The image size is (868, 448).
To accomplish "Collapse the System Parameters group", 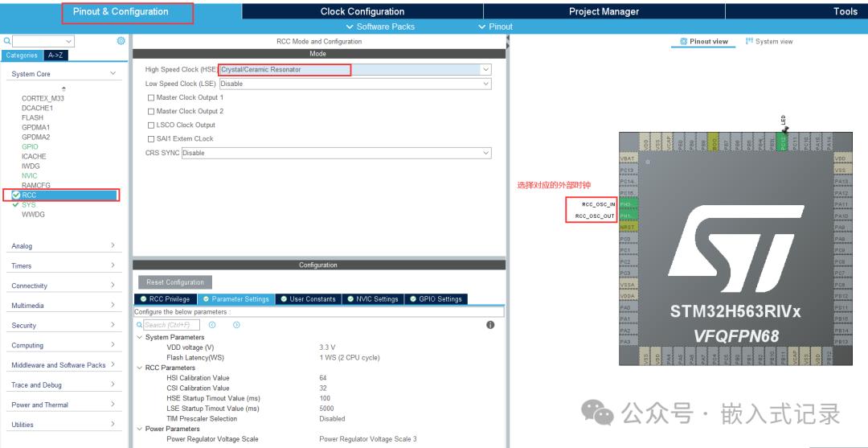I will [139, 337].
